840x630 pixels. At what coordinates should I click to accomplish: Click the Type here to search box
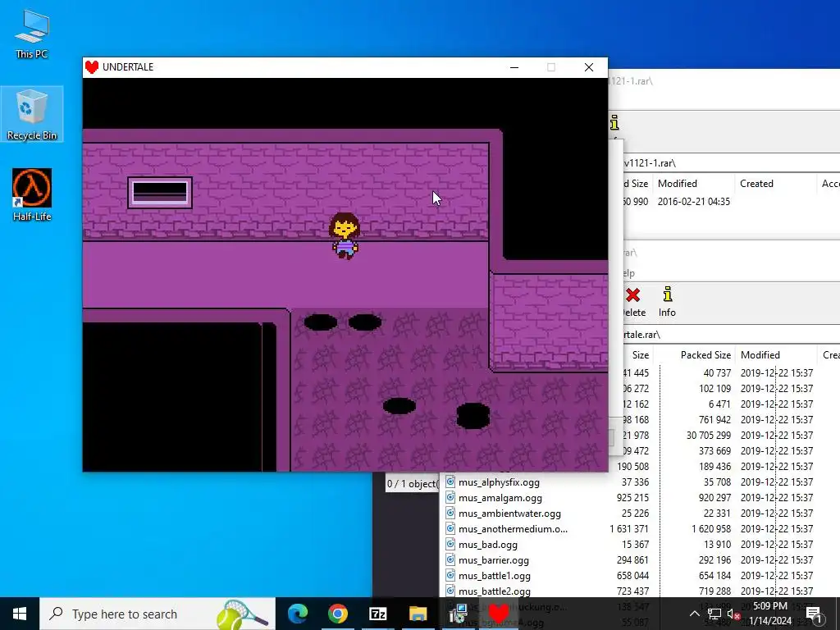157,614
